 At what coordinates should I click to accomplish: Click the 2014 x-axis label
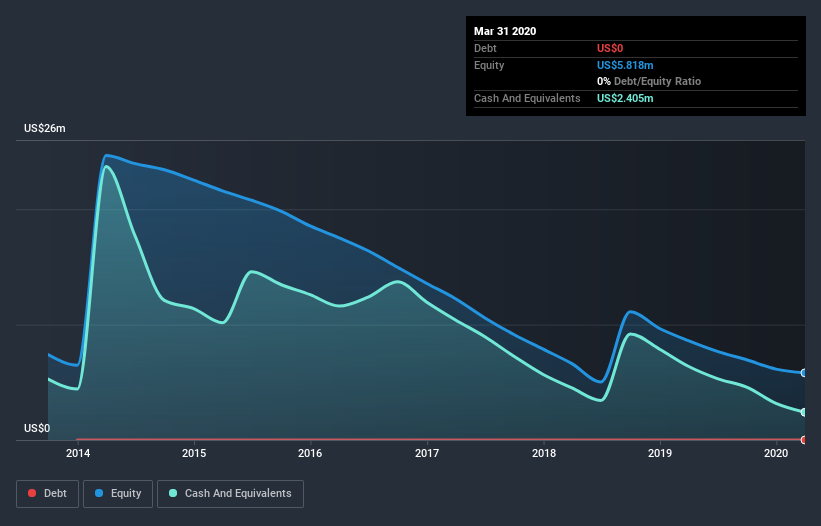78,453
